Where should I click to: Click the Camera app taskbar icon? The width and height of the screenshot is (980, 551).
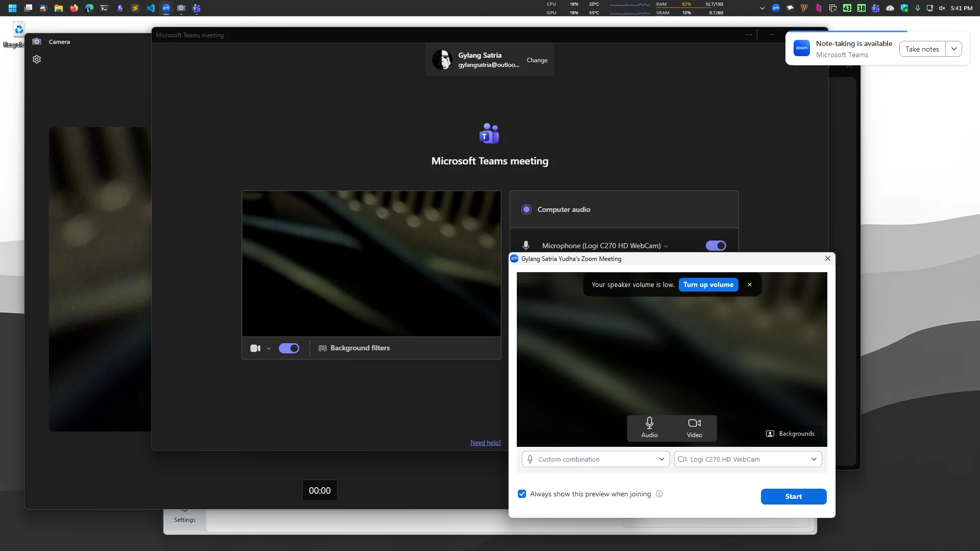181,8
